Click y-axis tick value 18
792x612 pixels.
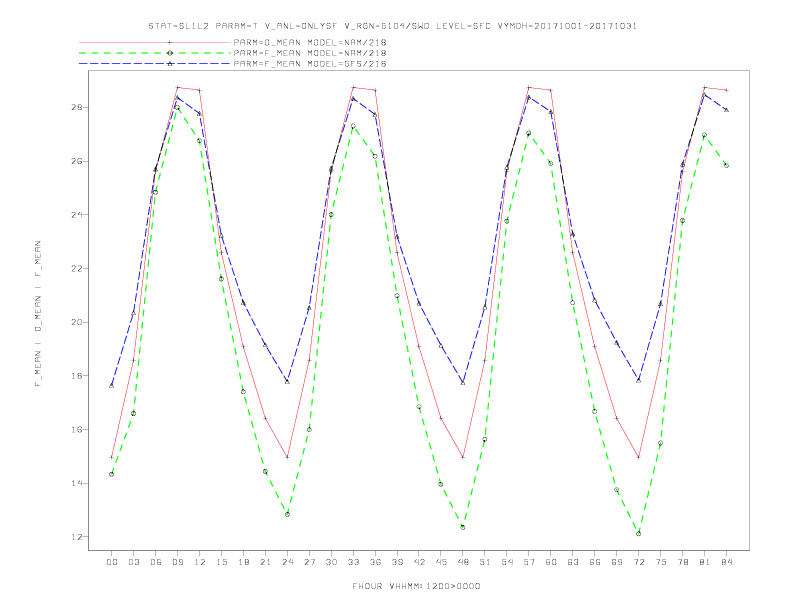76,376
